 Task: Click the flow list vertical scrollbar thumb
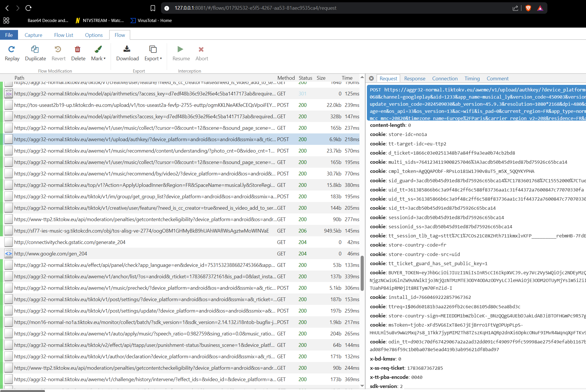(362, 273)
